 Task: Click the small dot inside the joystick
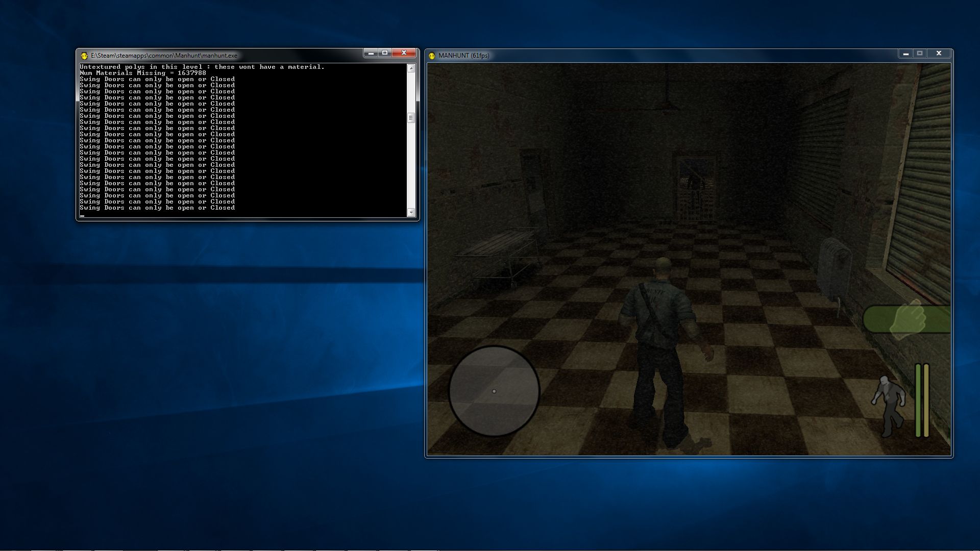(494, 391)
